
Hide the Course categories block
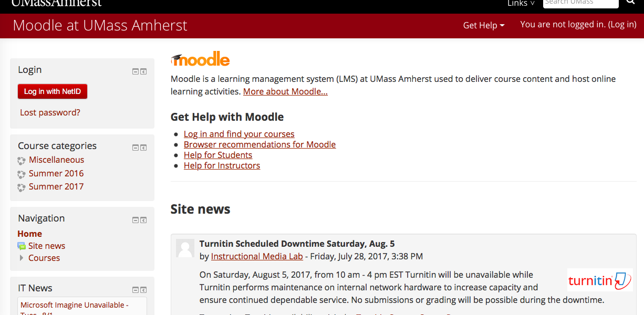(136, 148)
